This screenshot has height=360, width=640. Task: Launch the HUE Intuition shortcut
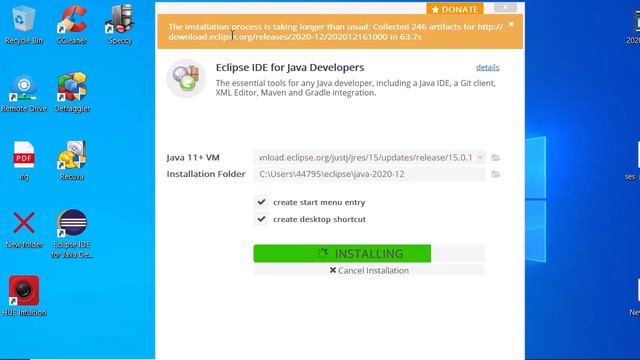pos(24,296)
